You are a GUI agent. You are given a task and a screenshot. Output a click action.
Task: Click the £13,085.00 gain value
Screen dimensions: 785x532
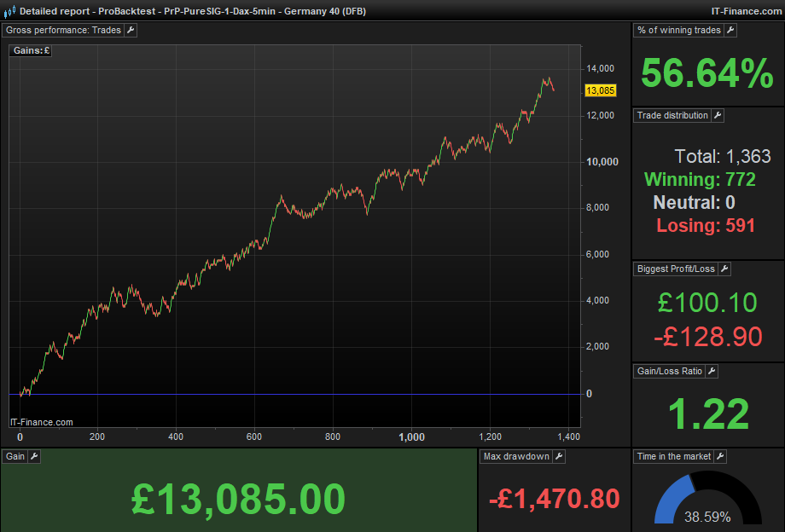tap(238, 499)
